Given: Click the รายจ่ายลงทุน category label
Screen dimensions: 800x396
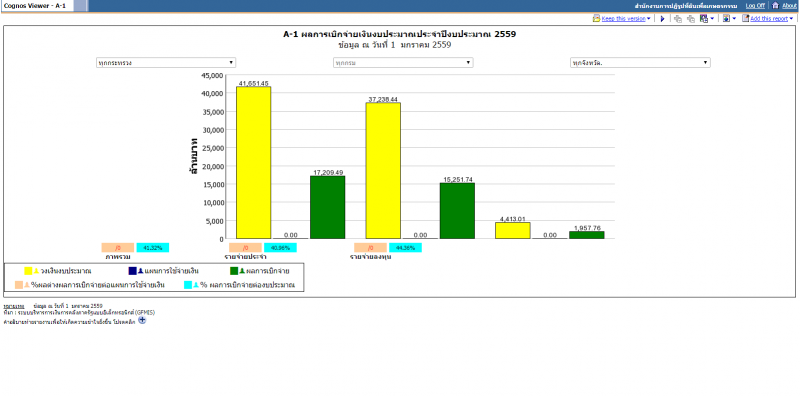Looking at the screenshot, I should pos(370,257).
